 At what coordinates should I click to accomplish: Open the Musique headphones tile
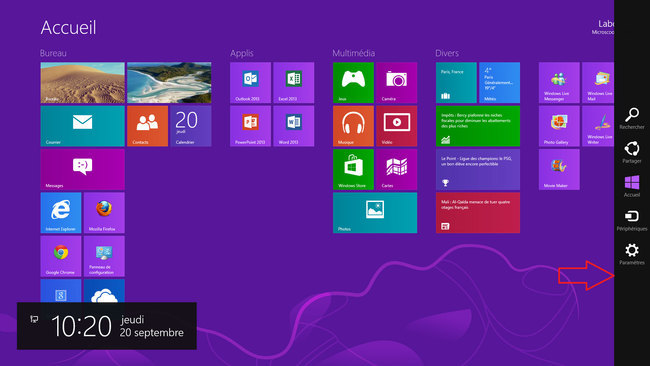(353, 126)
